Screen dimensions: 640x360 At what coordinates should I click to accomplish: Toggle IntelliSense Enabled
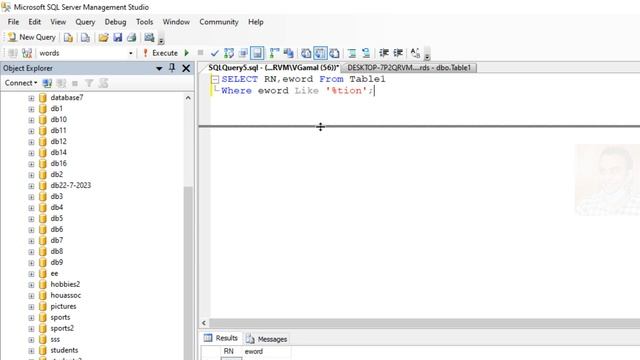pos(257,53)
